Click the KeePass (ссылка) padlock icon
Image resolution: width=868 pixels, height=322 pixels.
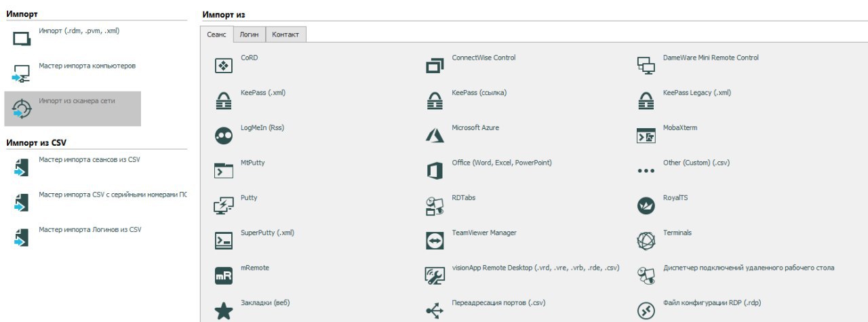click(x=434, y=101)
